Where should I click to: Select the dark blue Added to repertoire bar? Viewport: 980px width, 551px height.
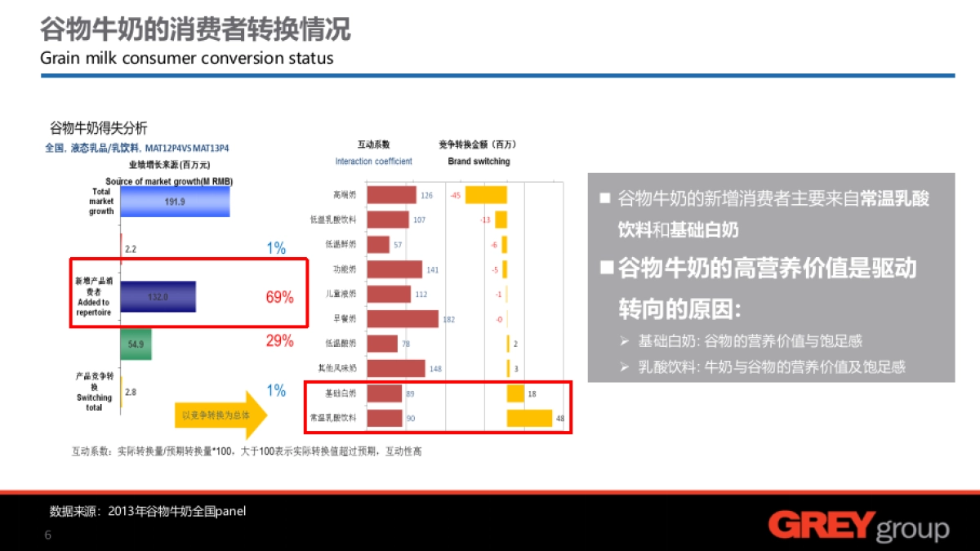(158, 297)
